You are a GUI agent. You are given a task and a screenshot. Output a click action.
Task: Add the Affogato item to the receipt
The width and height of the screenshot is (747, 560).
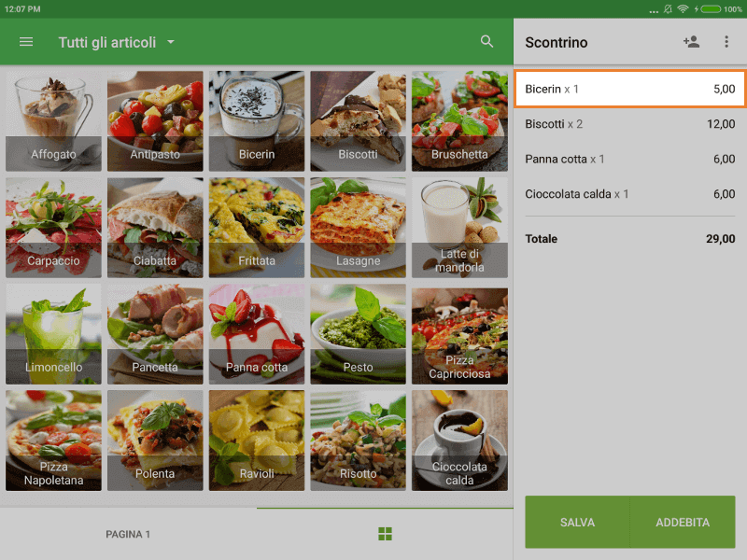pyautogui.click(x=53, y=121)
